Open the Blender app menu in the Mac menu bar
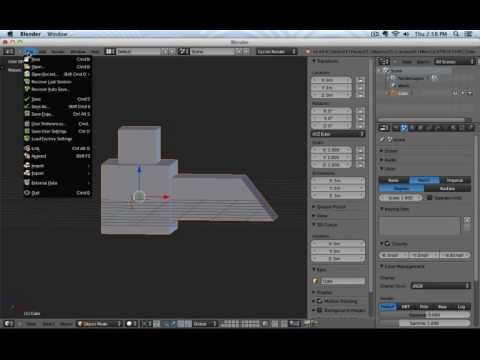Image resolution: width=480 pixels, height=360 pixels. pyautogui.click(x=30, y=34)
